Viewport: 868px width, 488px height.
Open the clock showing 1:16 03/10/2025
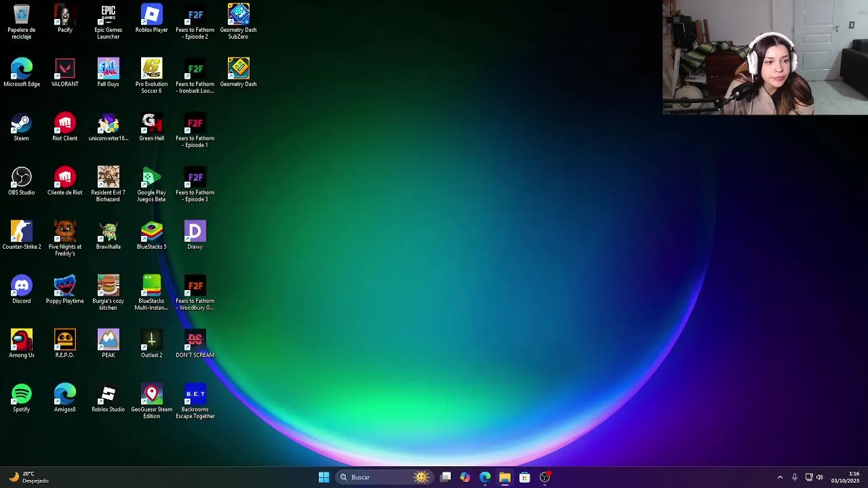pyautogui.click(x=845, y=477)
